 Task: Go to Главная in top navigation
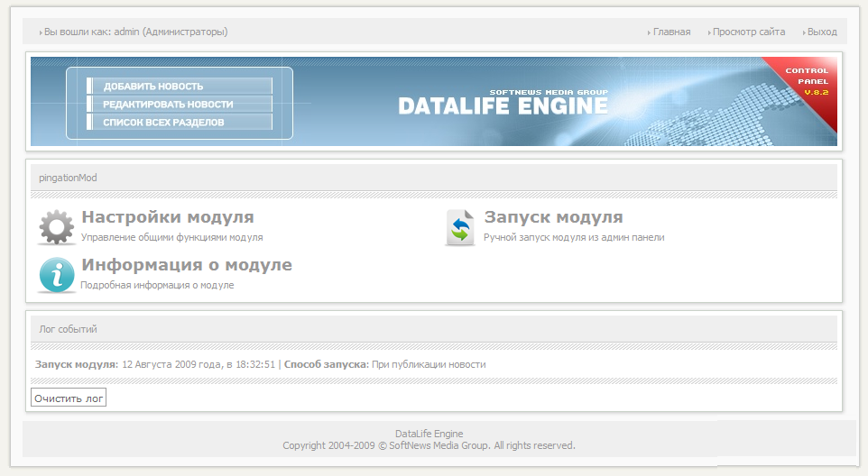(671, 32)
